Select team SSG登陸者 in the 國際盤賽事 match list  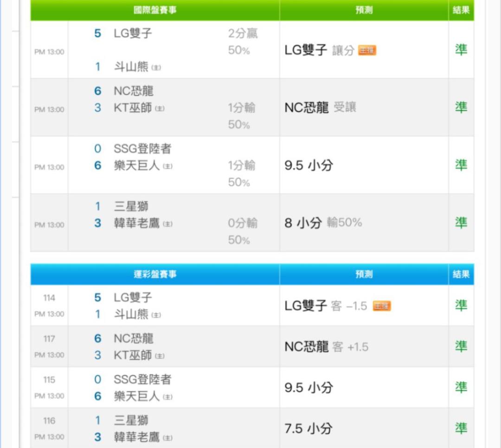click(142, 148)
